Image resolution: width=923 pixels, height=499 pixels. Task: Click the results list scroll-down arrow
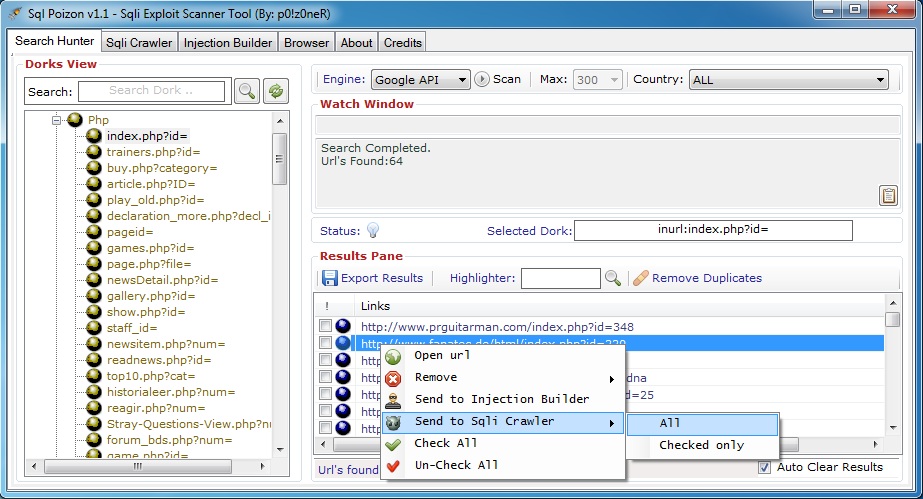pos(893,428)
